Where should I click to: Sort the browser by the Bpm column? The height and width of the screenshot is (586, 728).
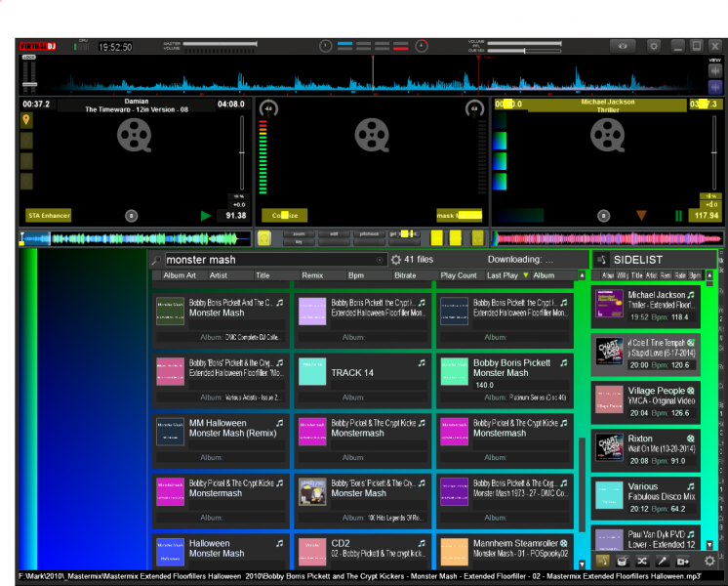355,275
